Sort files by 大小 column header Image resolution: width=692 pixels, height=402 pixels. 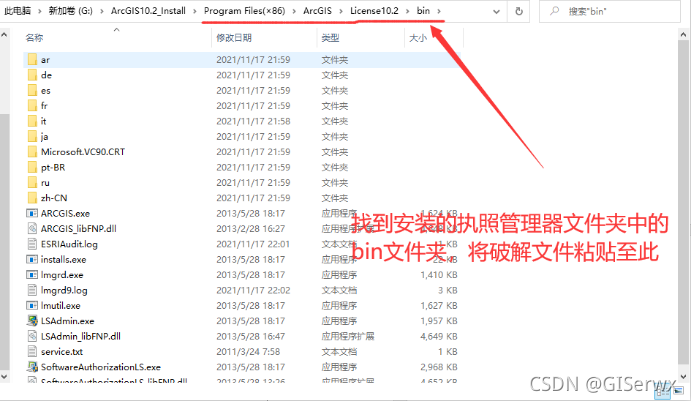417,38
